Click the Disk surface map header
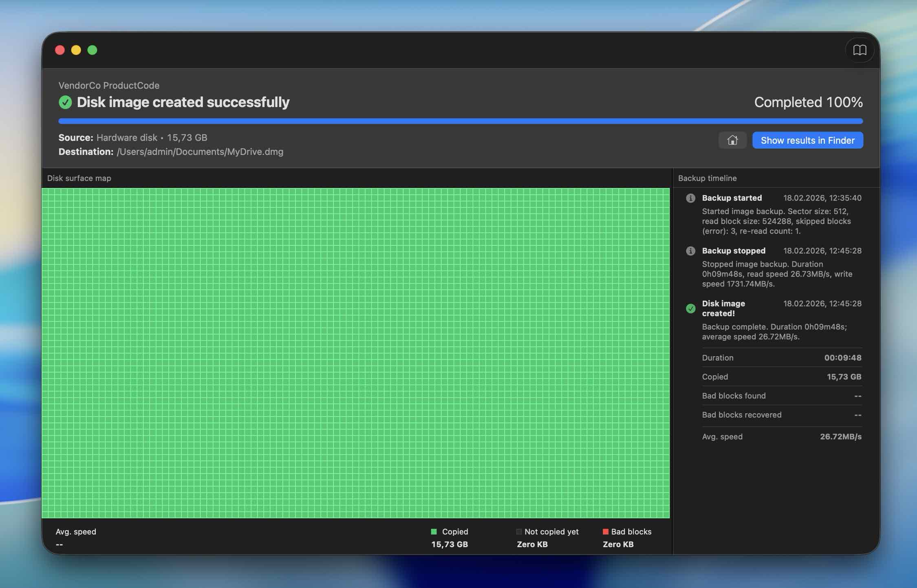The width and height of the screenshot is (917, 588). click(x=79, y=178)
